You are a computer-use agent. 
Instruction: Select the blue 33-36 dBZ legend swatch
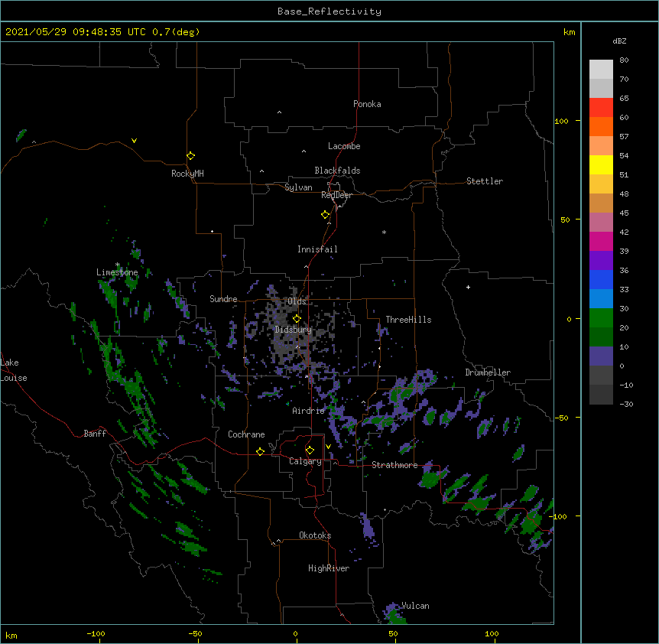[x=601, y=279]
